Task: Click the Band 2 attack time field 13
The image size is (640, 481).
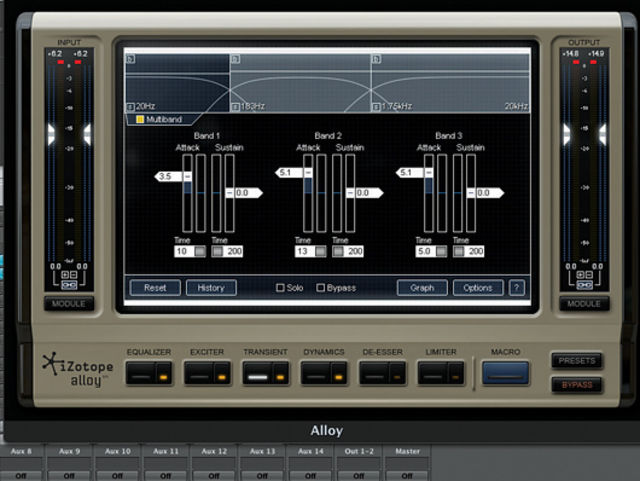Action: [305, 251]
